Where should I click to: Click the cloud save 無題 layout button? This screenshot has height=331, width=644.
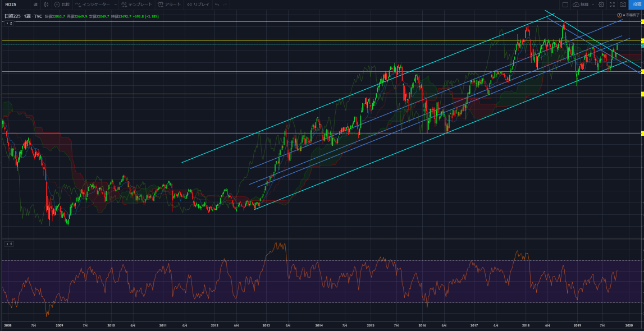pos(581,4)
